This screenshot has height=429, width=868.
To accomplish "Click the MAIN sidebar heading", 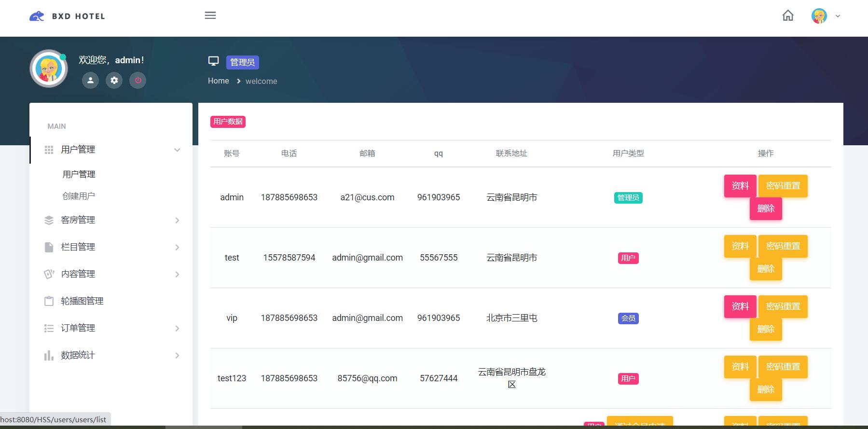I will (x=56, y=126).
